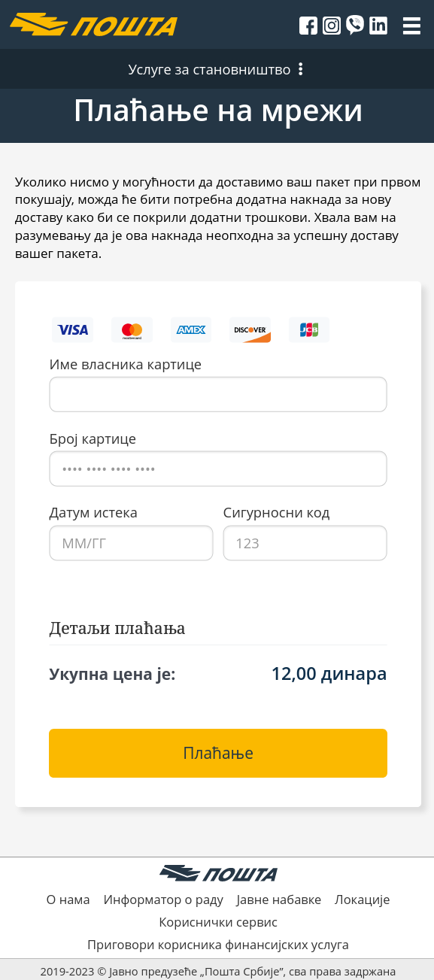Open the Facebook social icon

308,26
